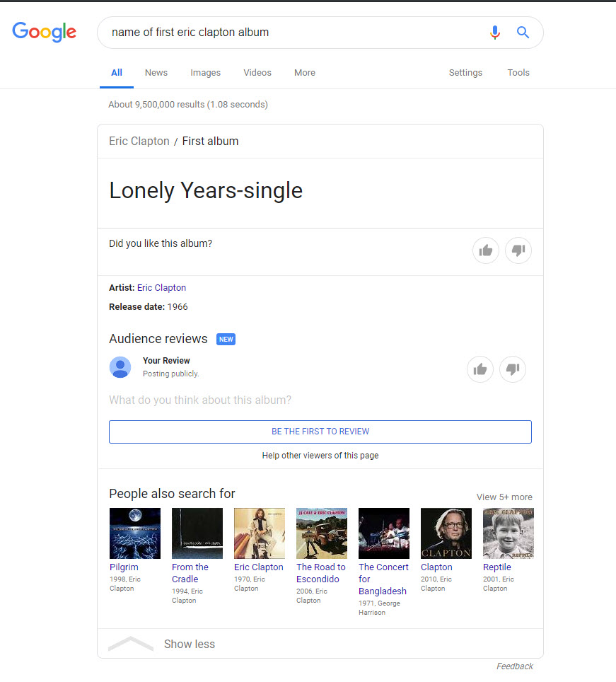Expand View 5+ more albums
Viewport: 616px width, 682px height.
point(504,497)
